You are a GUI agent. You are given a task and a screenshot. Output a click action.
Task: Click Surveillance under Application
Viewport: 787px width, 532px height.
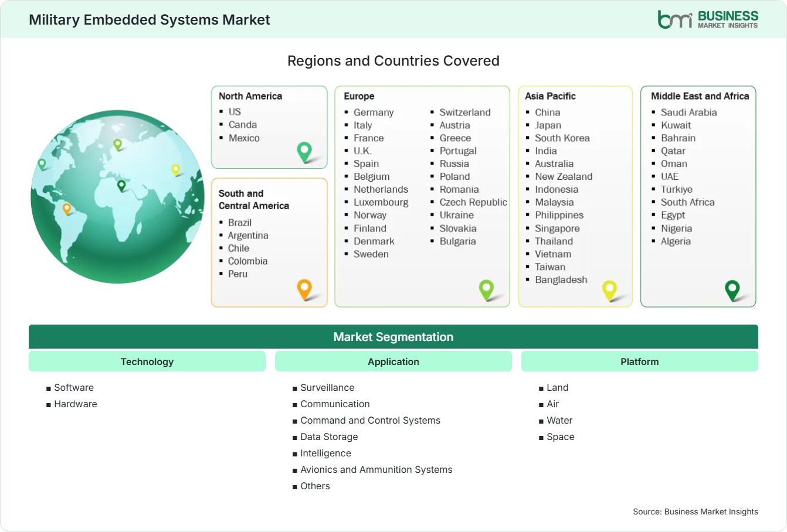(x=327, y=388)
